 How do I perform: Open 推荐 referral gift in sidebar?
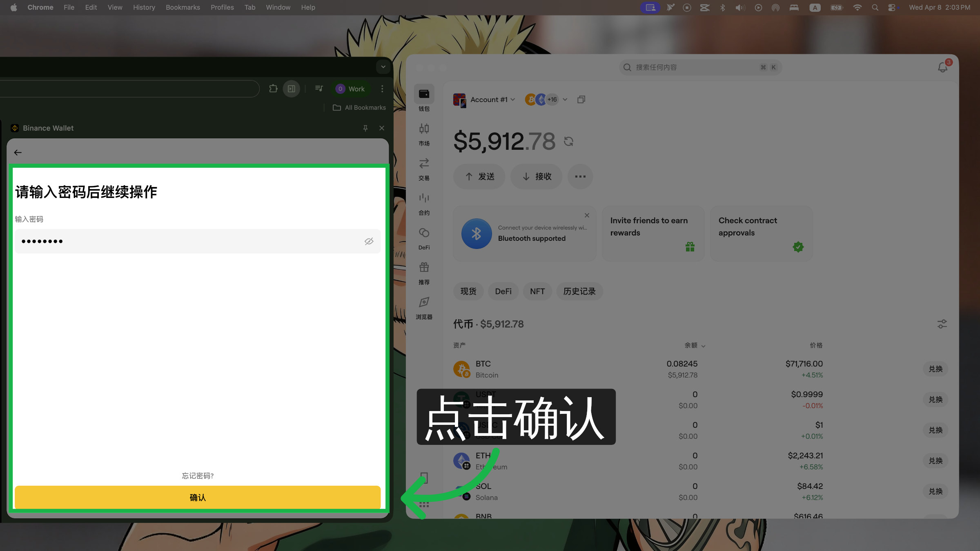424,273
